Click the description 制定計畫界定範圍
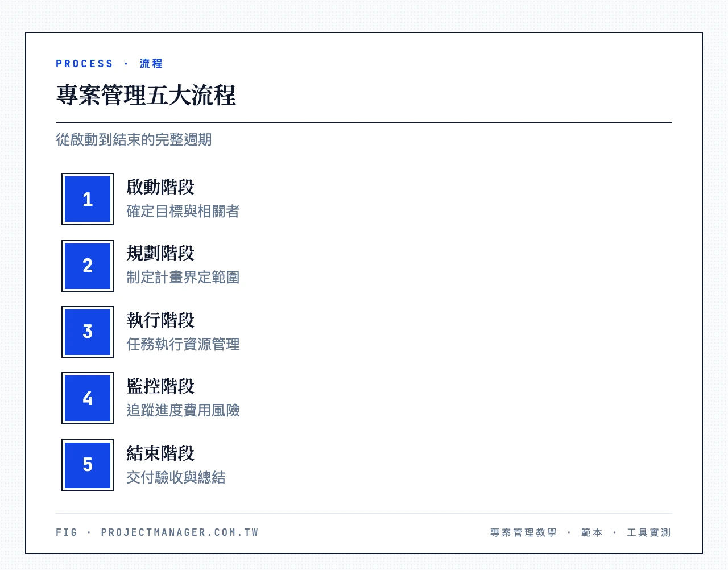728x570 pixels. (x=183, y=278)
